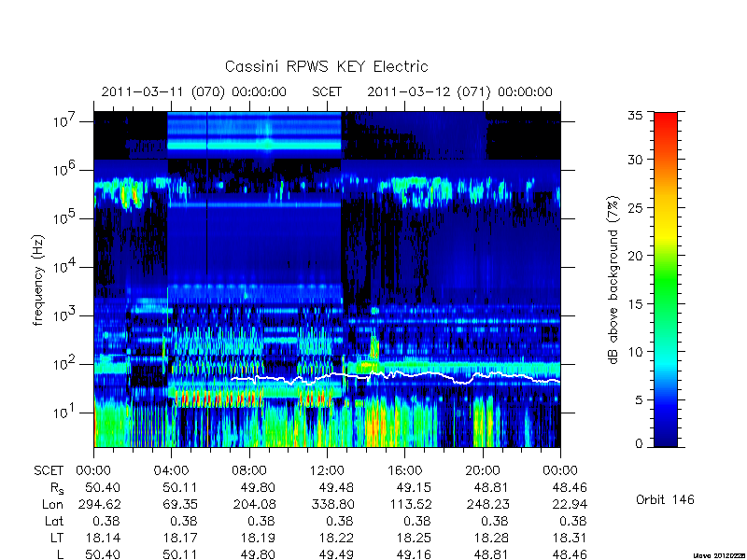Click the "SCET" row header below the plot
The image size is (747, 560).
[49, 471]
